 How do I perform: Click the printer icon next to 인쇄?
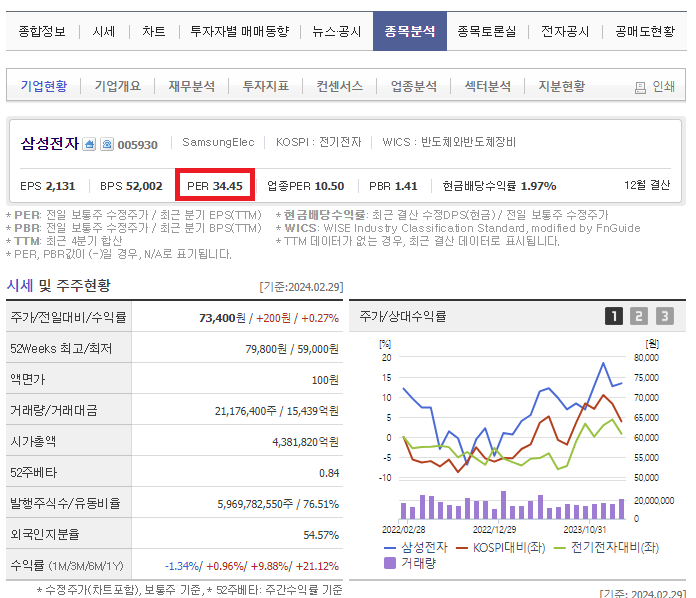click(640, 87)
